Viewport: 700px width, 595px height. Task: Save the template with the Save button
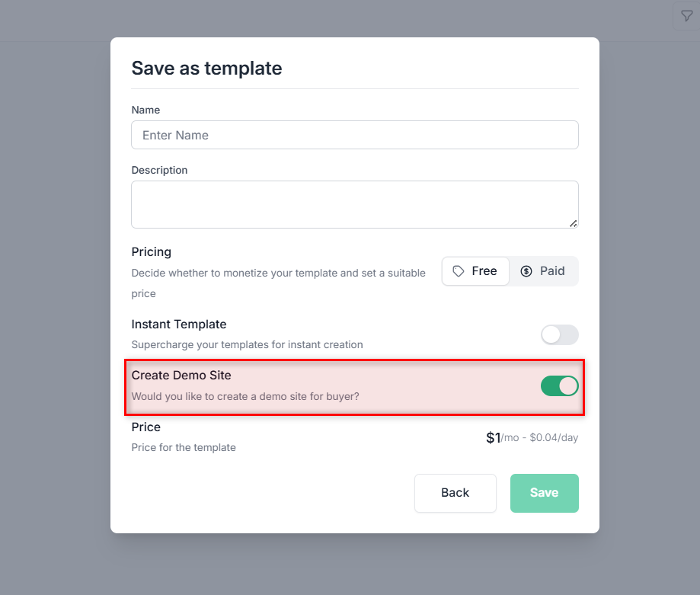coord(544,493)
